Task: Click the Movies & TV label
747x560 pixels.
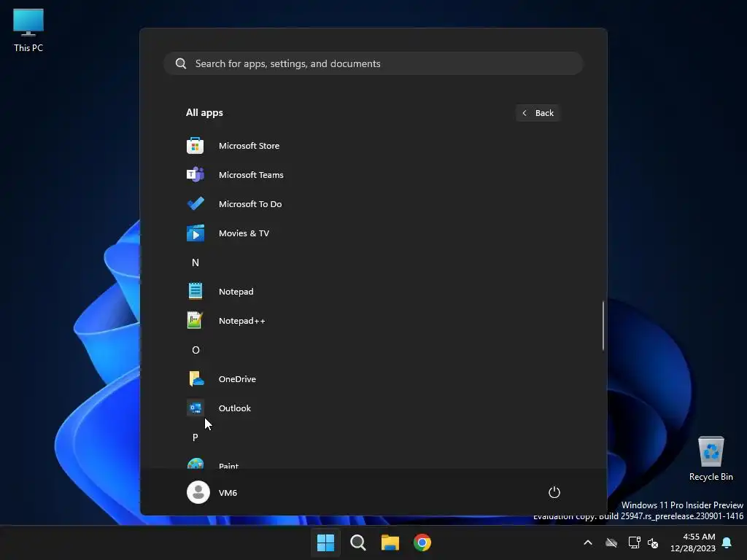Action: [244, 233]
